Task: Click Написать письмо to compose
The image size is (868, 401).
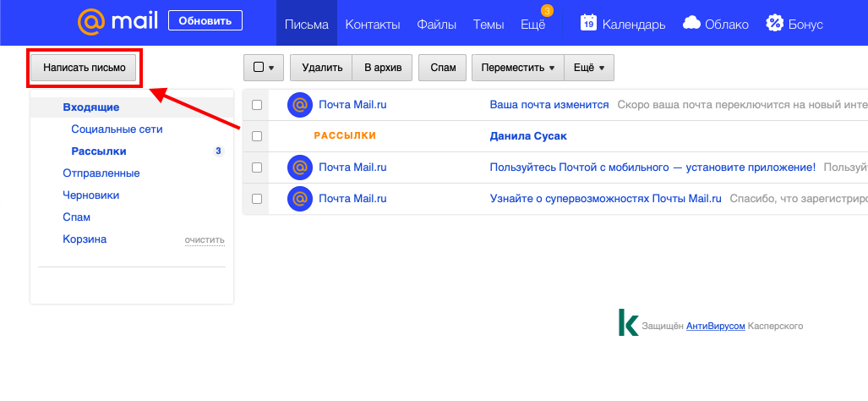Action: tap(85, 68)
